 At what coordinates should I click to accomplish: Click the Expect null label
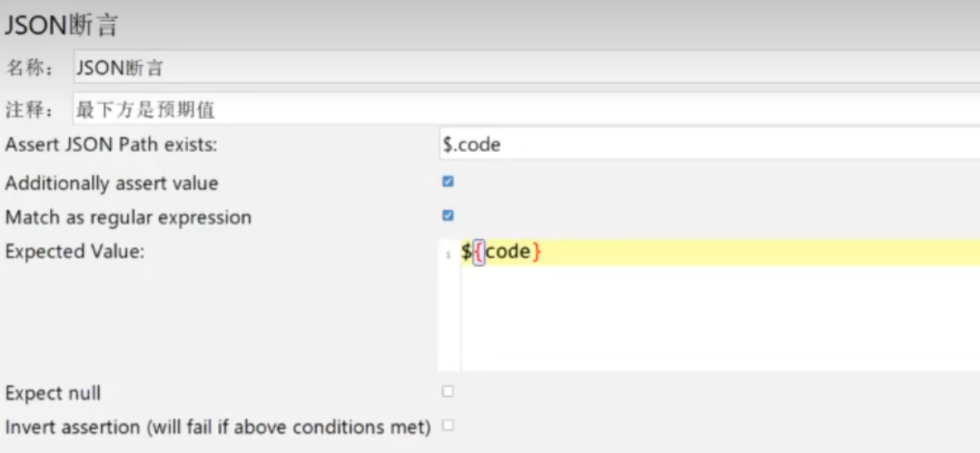[53, 393]
